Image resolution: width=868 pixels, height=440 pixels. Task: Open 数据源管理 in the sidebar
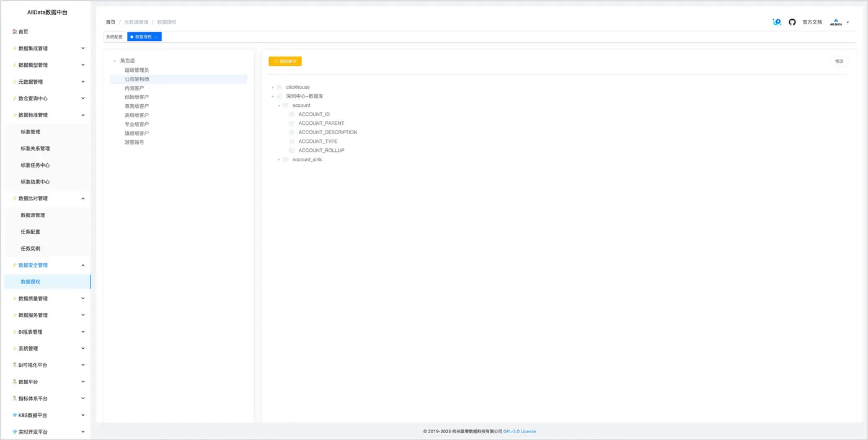click(33, 215)
